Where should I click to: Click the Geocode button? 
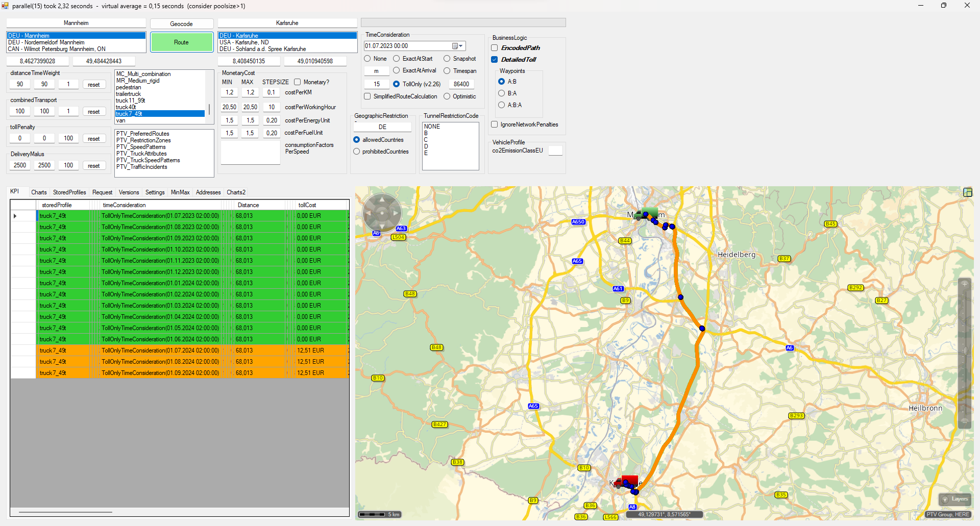coord(181,24)
